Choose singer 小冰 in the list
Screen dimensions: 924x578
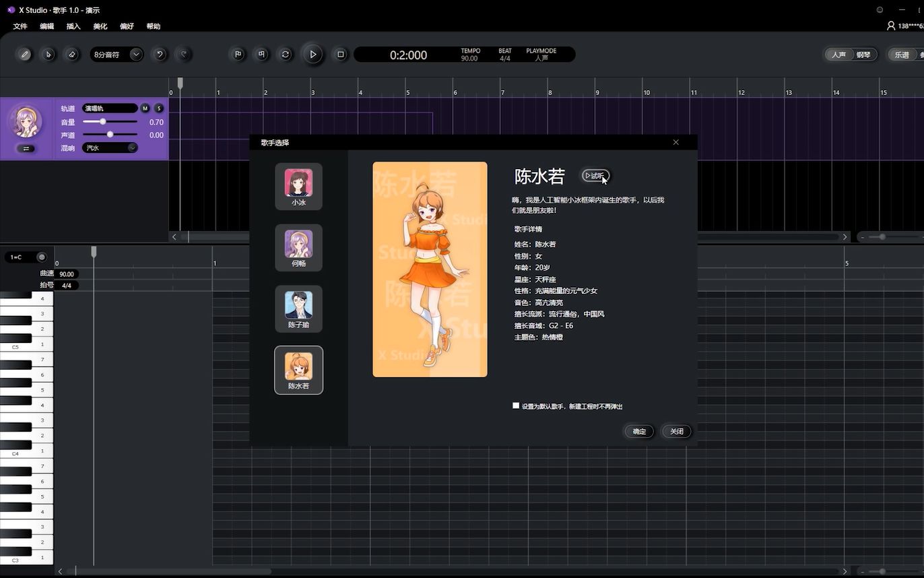click(298, 187)
